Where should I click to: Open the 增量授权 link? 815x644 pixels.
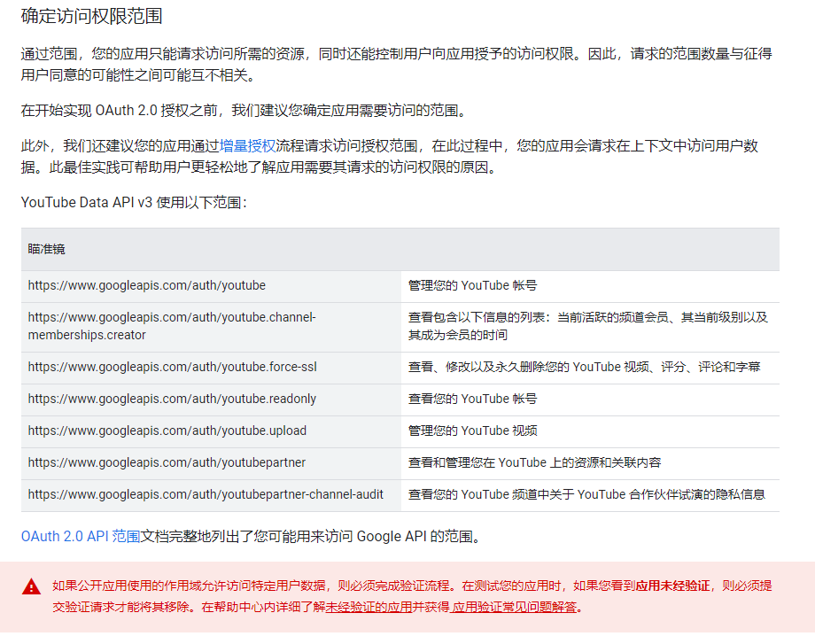tap(247, 145)
